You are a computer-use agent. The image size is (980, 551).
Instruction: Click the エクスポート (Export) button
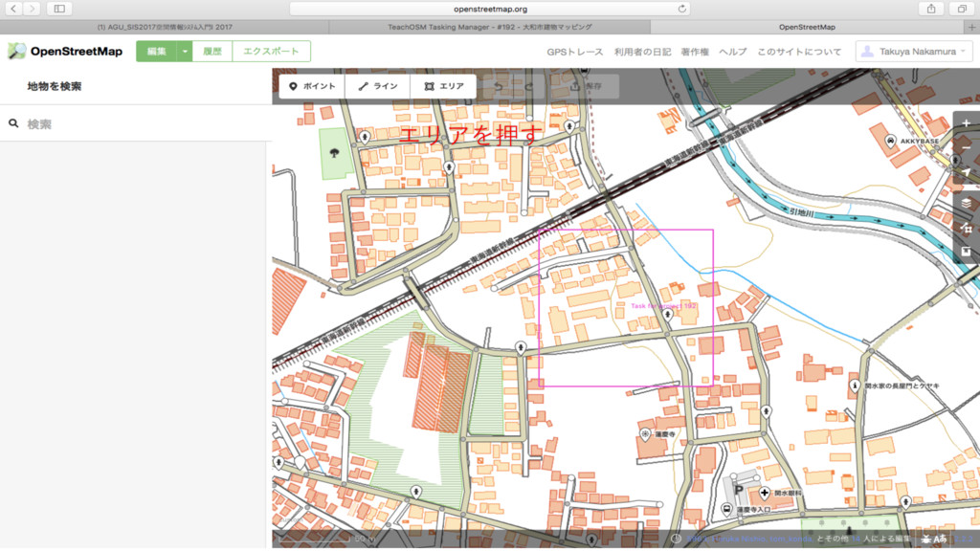(272, 52)
